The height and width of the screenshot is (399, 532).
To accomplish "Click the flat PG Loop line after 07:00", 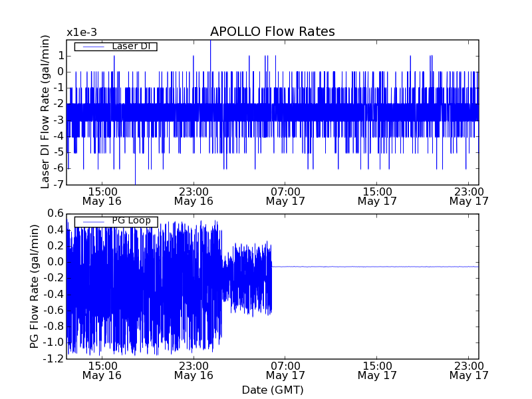I will coord(372,267).
